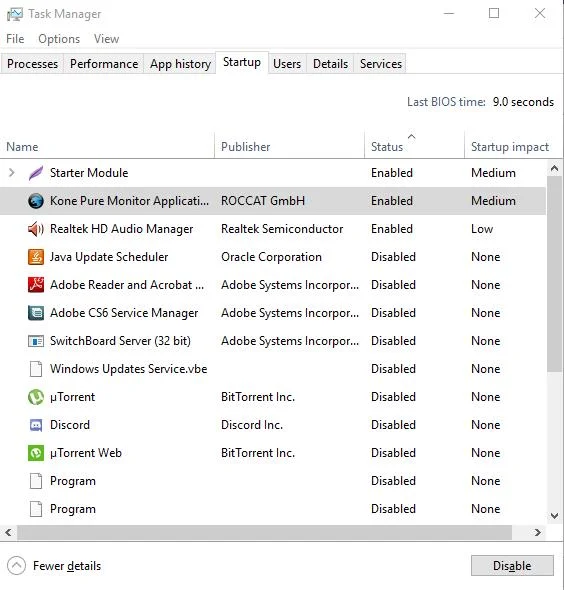The image size is (564, 590).
Task: Expand the Starter Module group
Action: click(x=12, y=173)
